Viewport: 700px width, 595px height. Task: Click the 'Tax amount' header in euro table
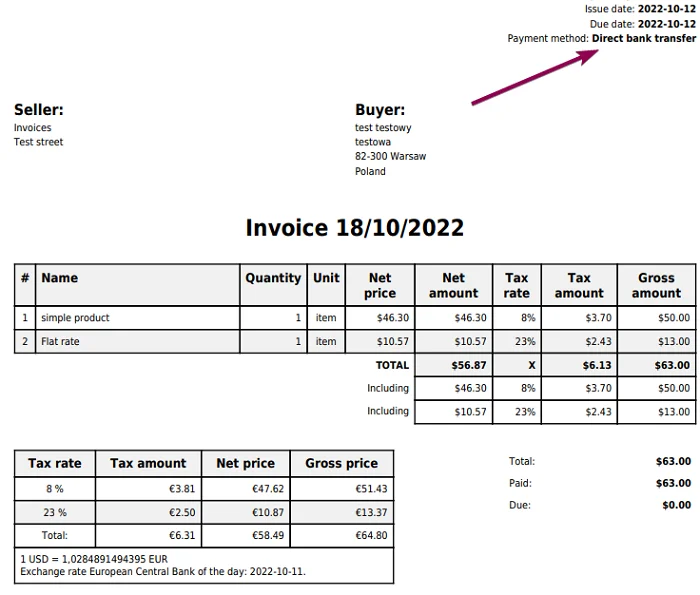point(148,463)
